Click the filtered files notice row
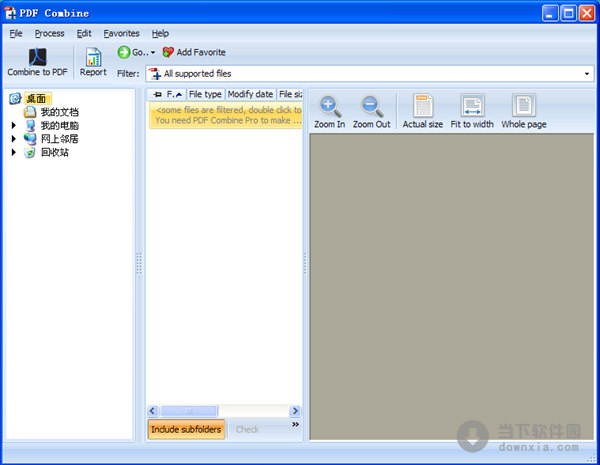The height and width of the screenshot is (465, 600). point(226,115)
